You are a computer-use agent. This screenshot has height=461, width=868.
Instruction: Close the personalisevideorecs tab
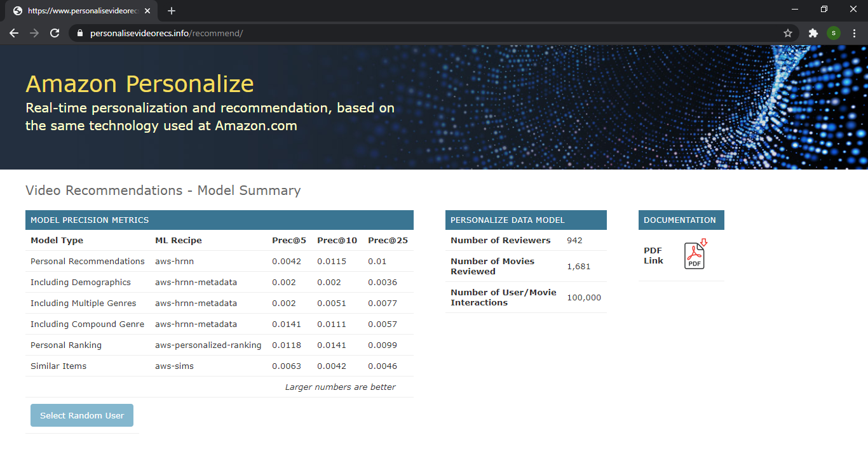point(148,11)
